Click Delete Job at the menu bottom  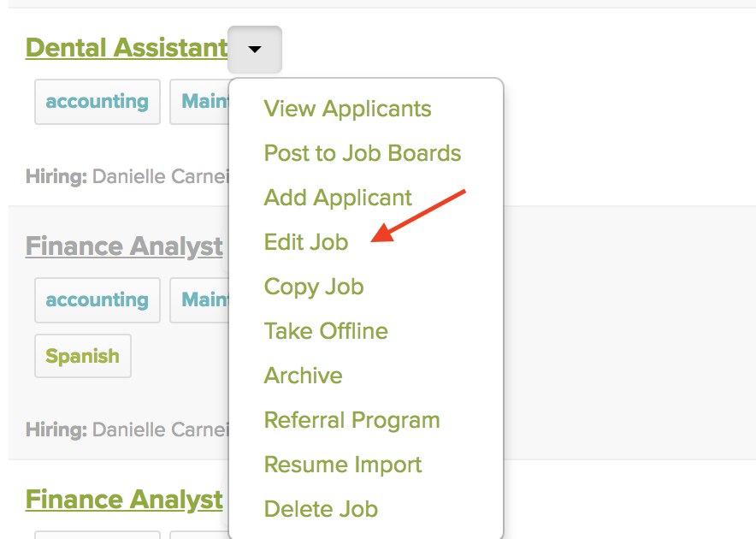click(320, 509)
